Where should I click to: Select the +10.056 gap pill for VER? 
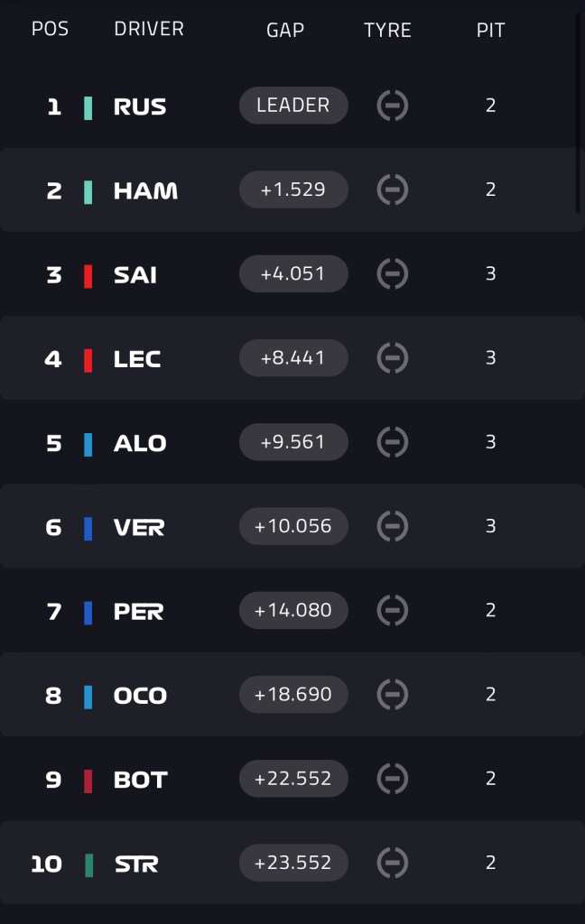pos(293,526)
